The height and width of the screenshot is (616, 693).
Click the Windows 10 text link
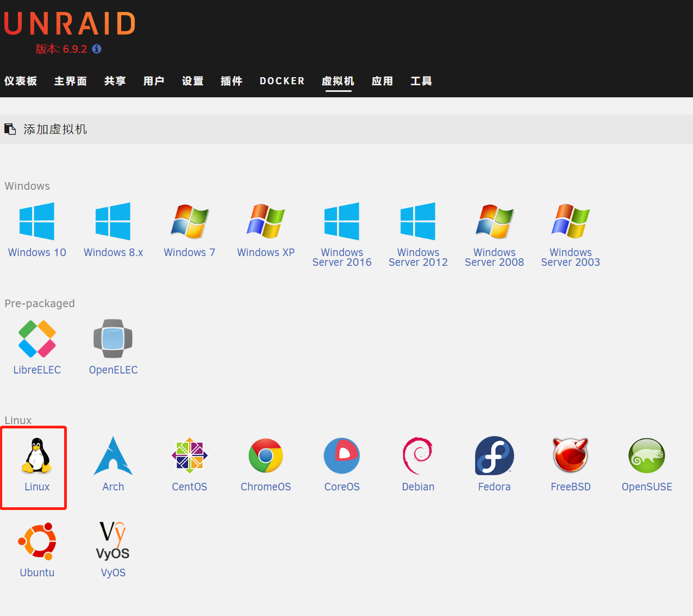(37, 252)
